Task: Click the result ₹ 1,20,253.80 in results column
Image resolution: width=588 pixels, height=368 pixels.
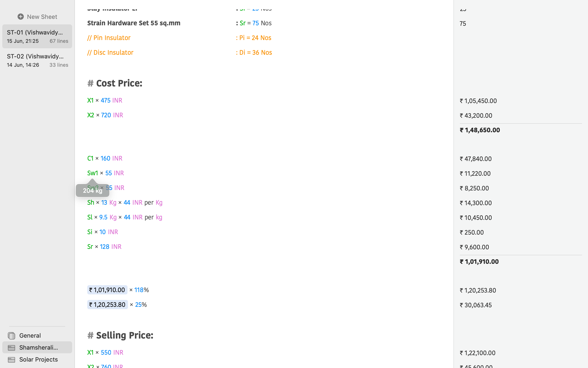Action: point(478,290)
